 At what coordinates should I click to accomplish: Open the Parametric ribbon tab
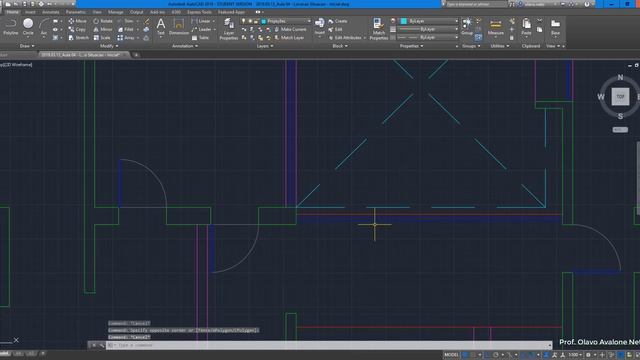pos(76,12)
